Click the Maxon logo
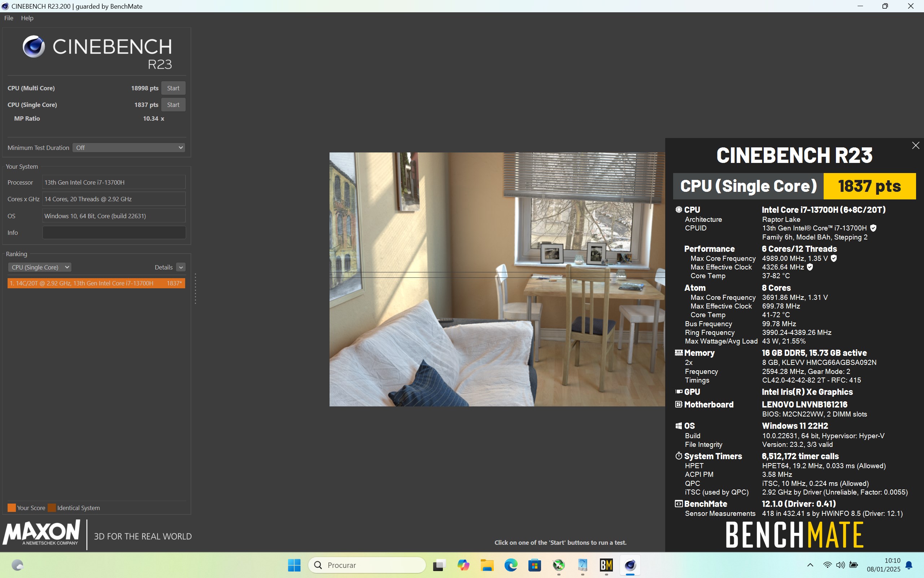The height and width of the screenshot is (578, 924). click(42, 532)
